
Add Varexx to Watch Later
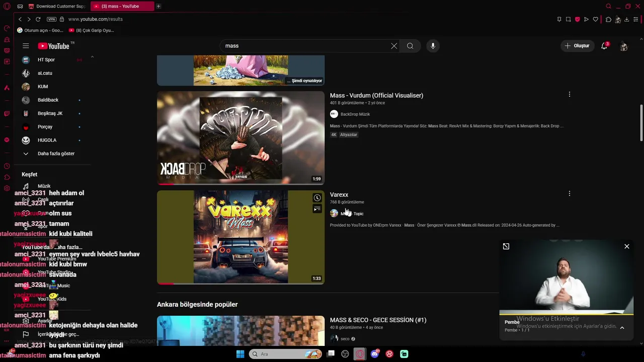pos(317,198)
